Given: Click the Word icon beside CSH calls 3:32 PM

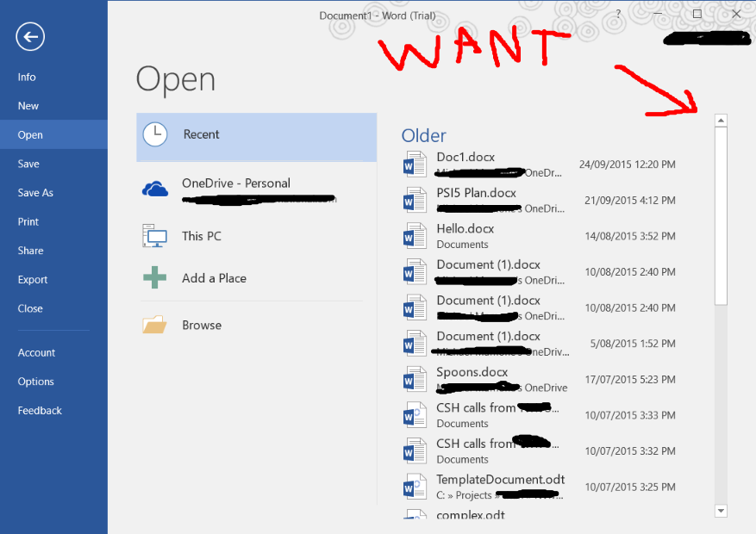Looking at the screenshot, I should click(415, 450).
